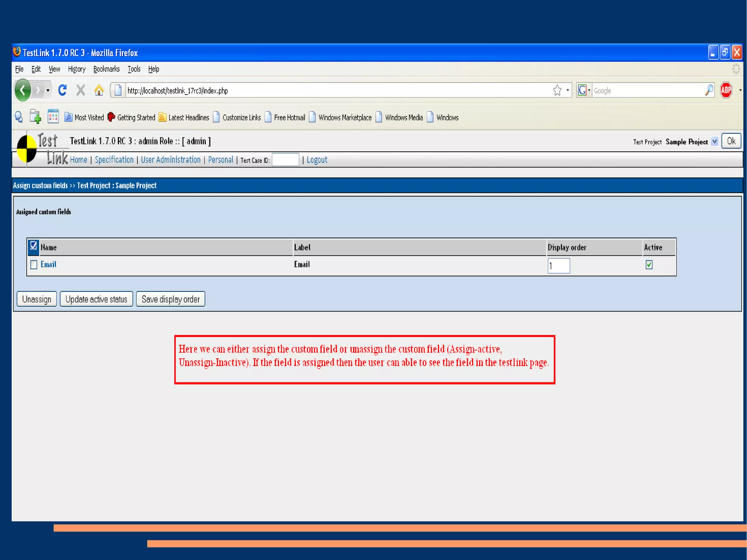Minimize the Firefox window

pyautogui.click(x=713, y=53)
